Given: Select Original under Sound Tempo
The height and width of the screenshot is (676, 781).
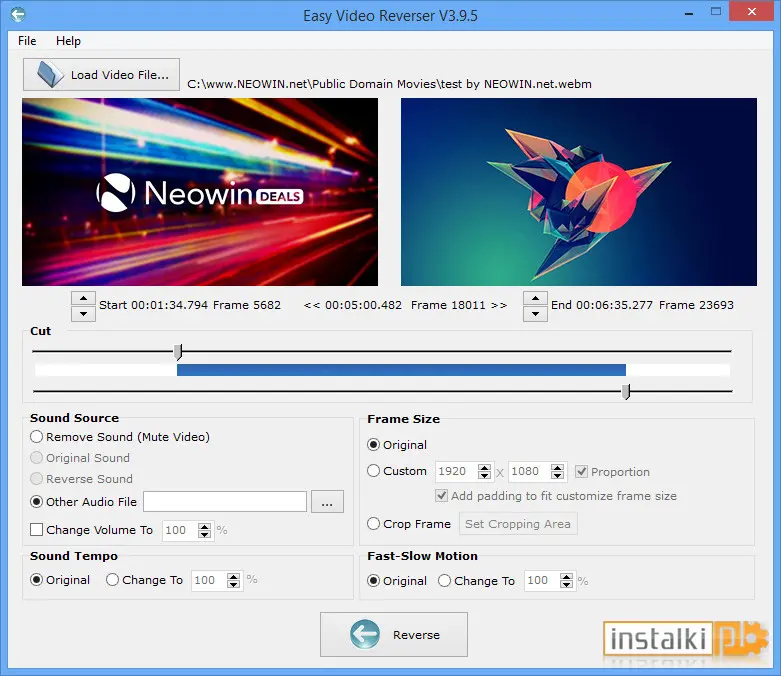Looking at the screenshot, I should pyautogui.click(x=60, y=580).
